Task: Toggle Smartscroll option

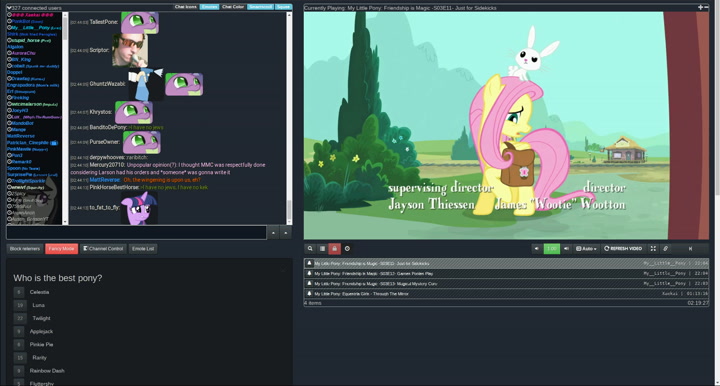Action: 260,7
